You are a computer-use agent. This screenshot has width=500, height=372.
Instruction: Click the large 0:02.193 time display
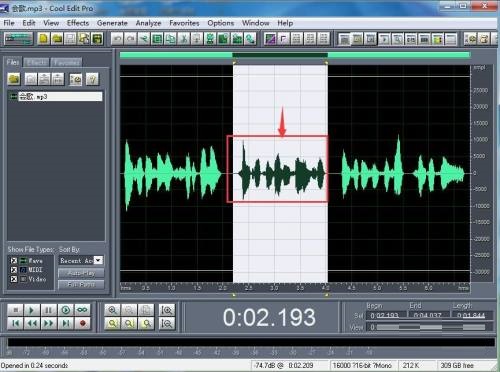pyautogui.click(x=269, y=317)
